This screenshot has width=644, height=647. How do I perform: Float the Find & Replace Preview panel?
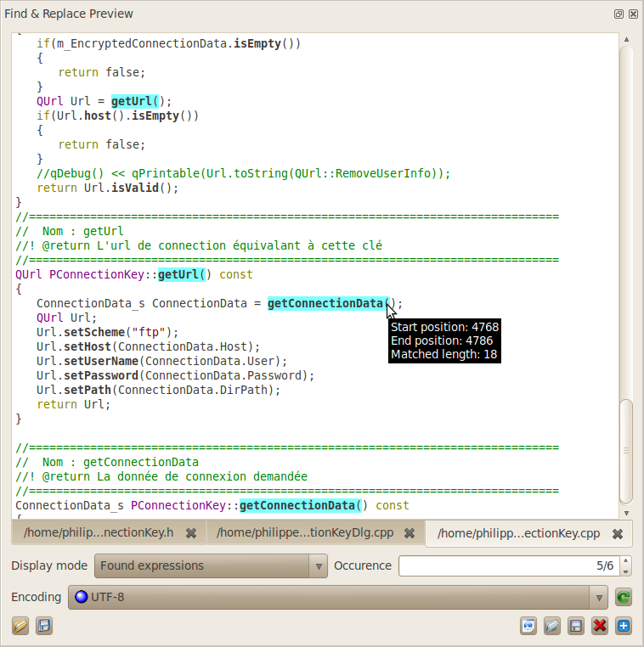point(619,14)
